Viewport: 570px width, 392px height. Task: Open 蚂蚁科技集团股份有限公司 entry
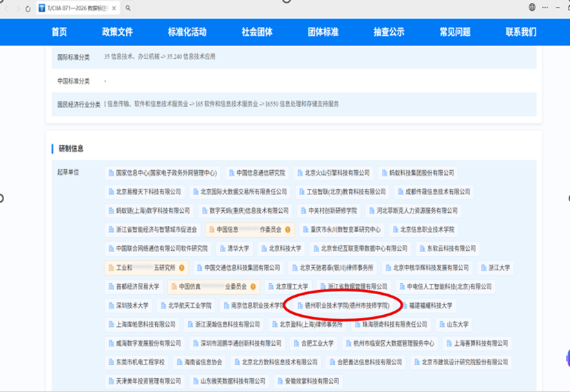click(x=418, y=173)
